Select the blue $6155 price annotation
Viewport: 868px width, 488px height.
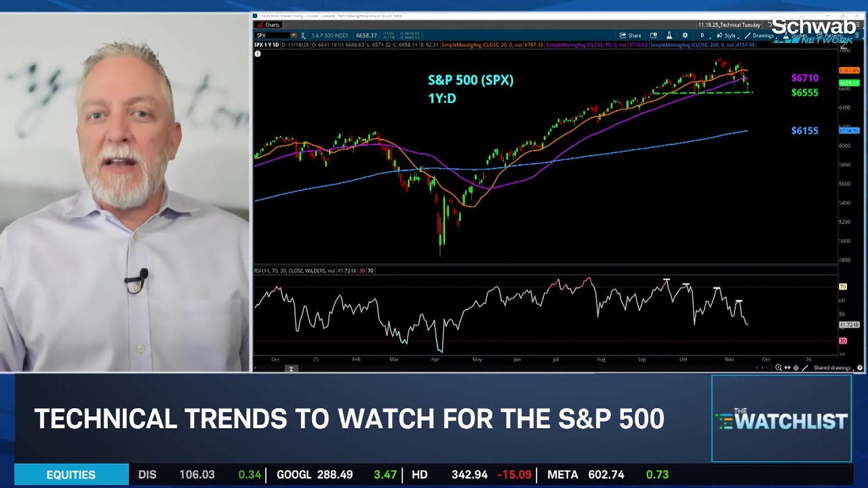[805, 130]
